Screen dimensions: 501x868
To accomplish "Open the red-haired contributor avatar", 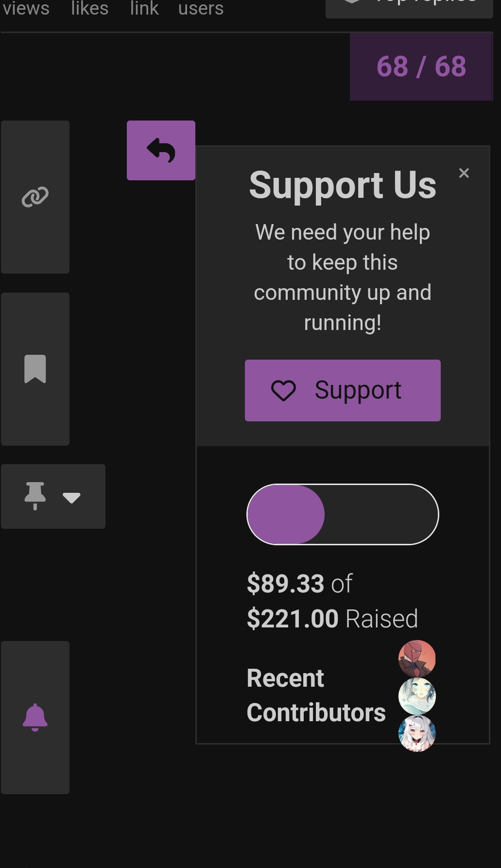I will pos(417,659).
